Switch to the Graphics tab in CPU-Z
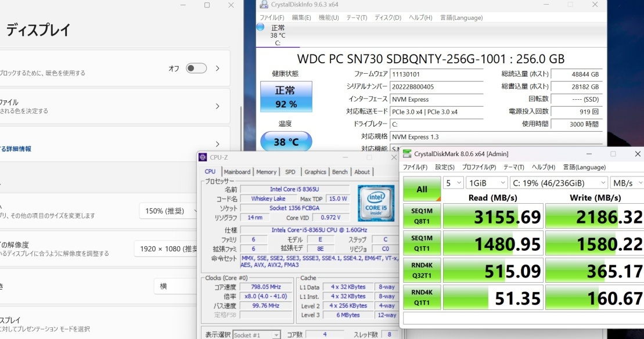The image size is (644, 339). click(315, 172)
